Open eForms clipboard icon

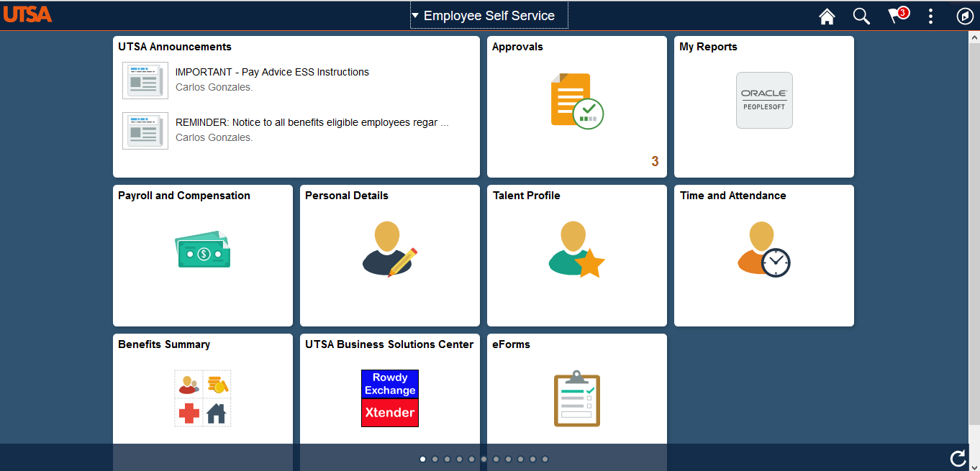[576, 398]
